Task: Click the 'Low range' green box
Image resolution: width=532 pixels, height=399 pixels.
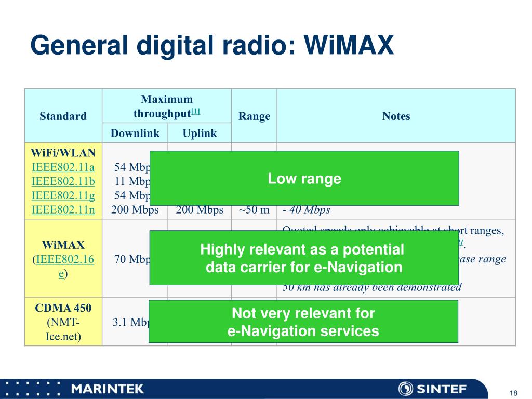Action: [304, 178]
